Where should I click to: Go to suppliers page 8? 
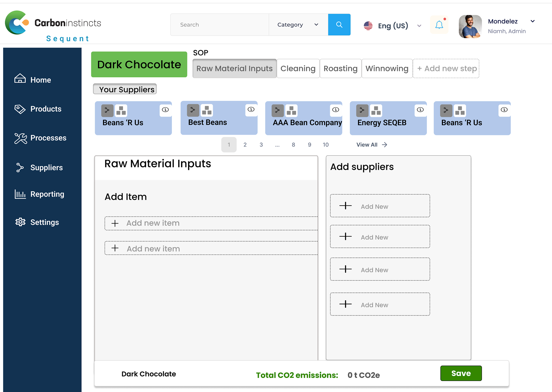(293, 145)
